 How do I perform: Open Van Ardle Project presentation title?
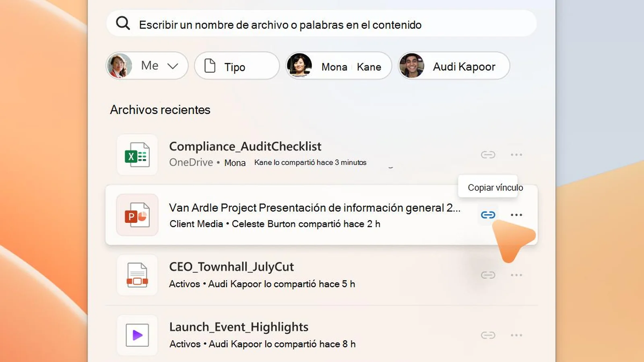pyautogui.click(x=314, y=208)
